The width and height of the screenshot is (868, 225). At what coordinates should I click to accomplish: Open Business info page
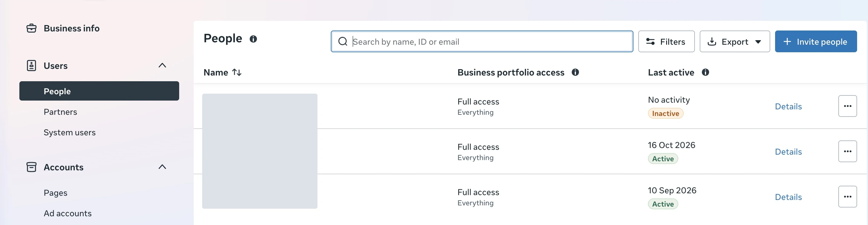pos(71,28)
